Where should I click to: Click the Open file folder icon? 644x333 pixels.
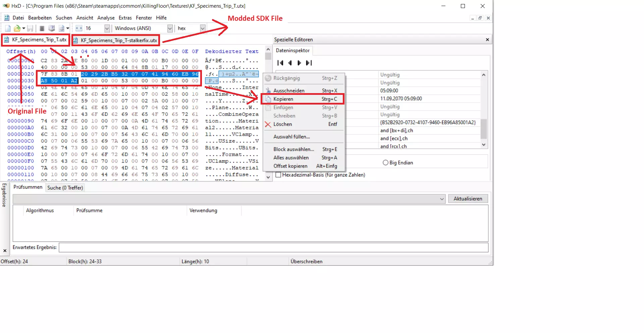click(17, 28)
